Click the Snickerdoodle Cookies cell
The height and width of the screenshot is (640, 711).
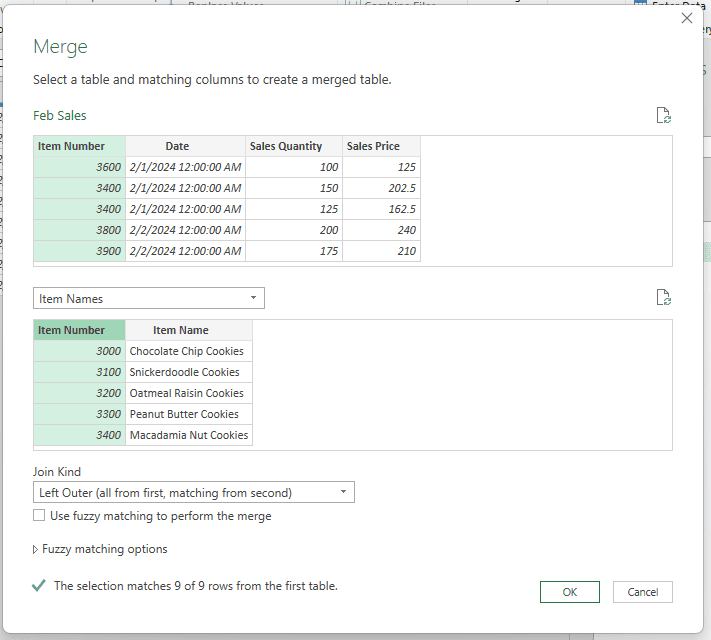pyautogui.click(x=188, y=372)
